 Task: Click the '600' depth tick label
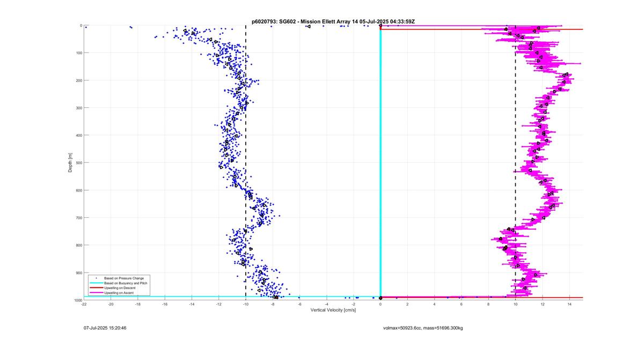click(x=78, y=191)
